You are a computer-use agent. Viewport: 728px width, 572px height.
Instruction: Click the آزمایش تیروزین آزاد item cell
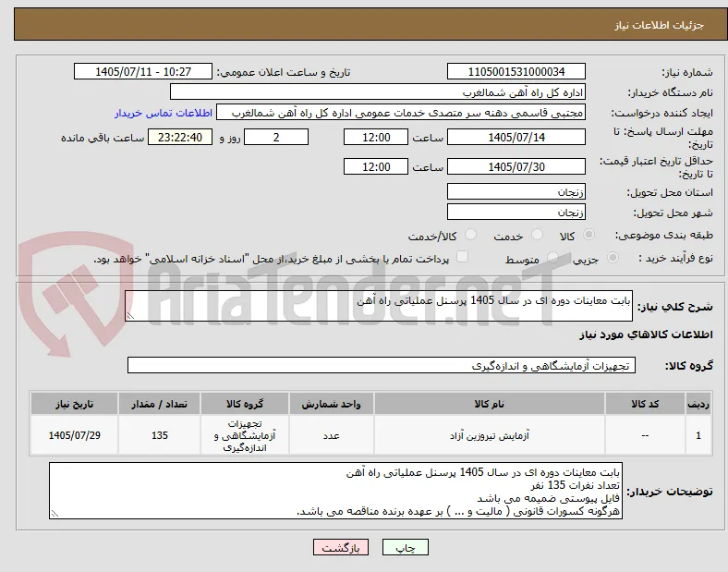click(490, 435)
